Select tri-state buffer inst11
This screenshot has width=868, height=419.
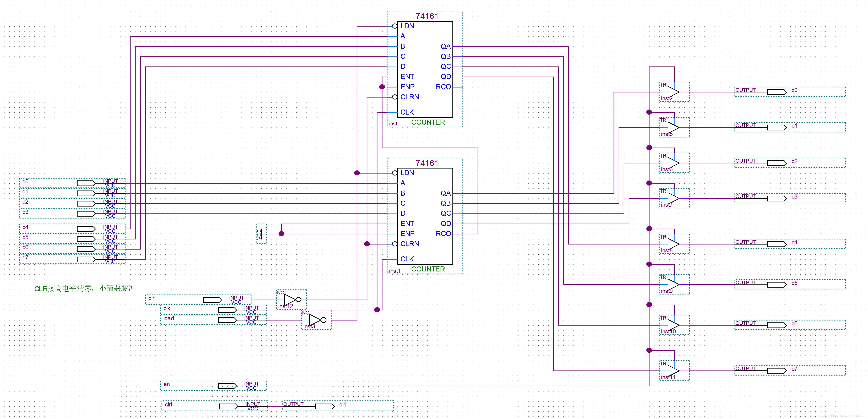(674, 370)
